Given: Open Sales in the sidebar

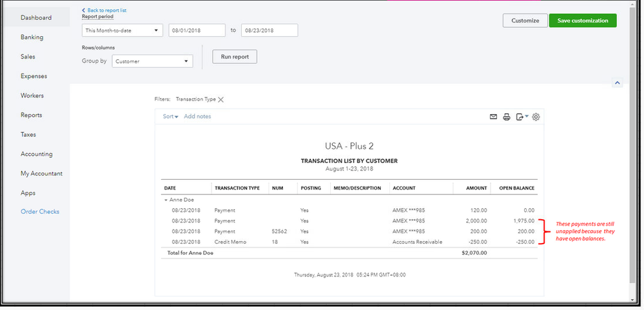Looking at the screenshot, I should (x=28, y=57).
